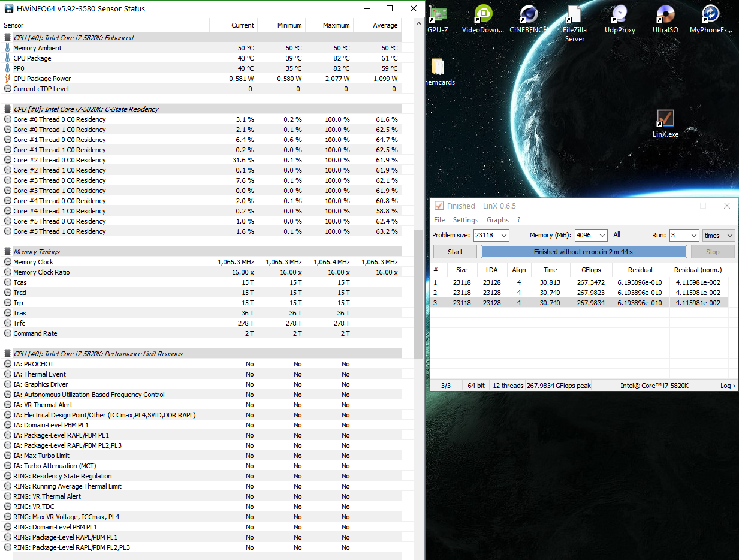
Task: Click the LinX finished progress bar
Action: pyautogui.click(x=584, y=252)
